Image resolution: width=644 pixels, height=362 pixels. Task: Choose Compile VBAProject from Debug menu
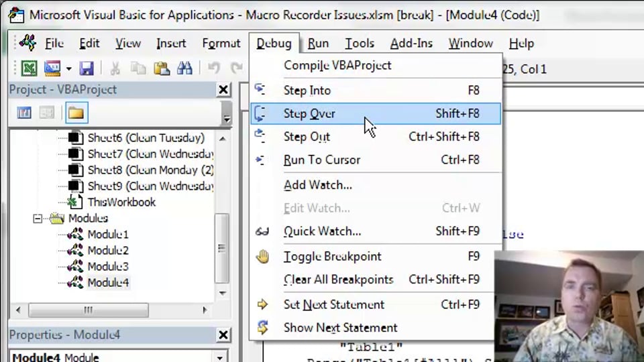[x=376, y=65]
